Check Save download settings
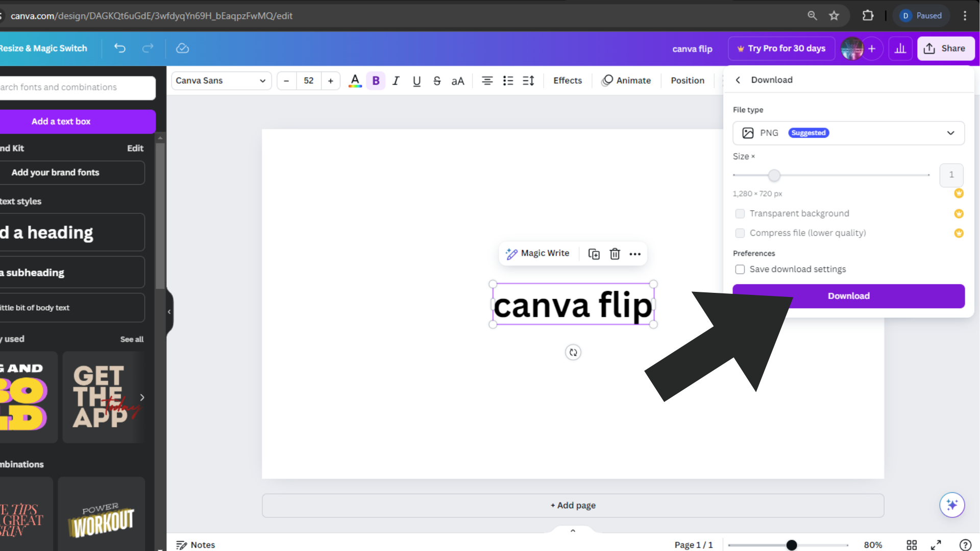The image size is (980, 551). tap(740, 269)
